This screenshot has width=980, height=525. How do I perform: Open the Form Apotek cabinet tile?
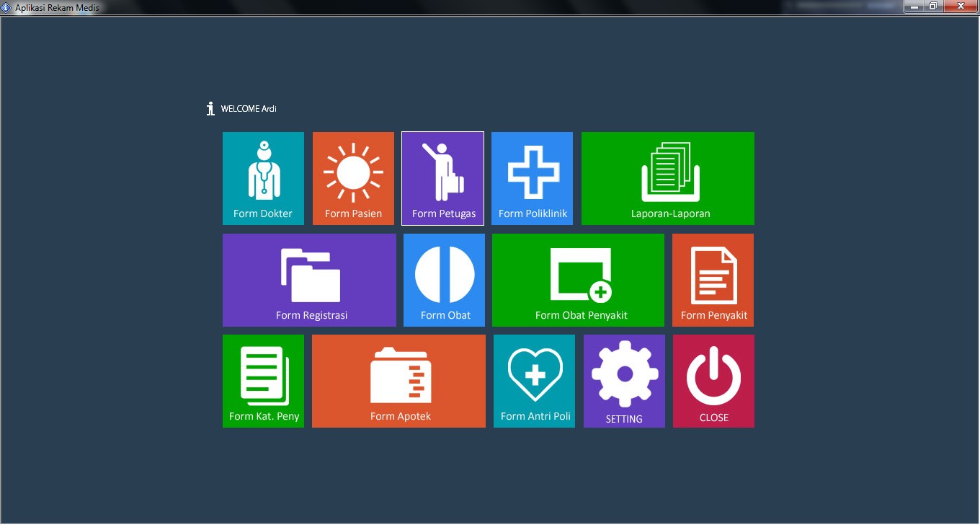[398, 381]
